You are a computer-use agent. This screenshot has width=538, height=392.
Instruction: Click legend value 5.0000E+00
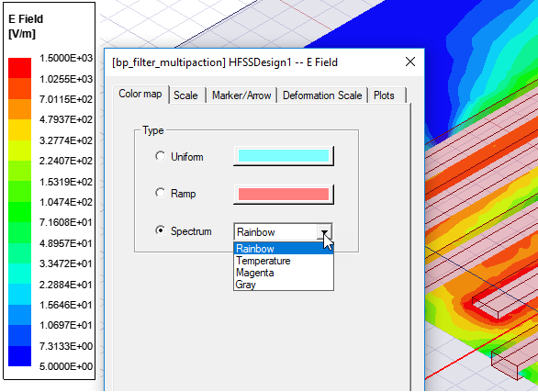(66, 366)
